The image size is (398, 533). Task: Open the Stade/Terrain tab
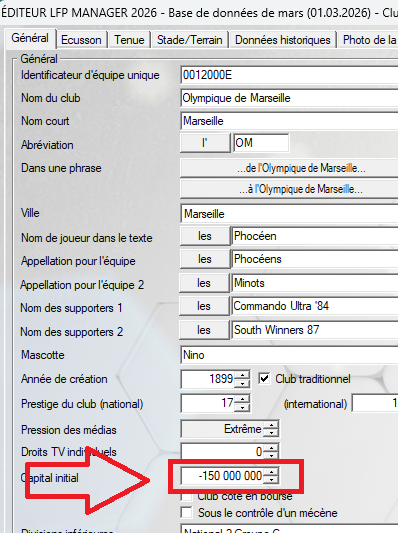[x=189, y=40]
